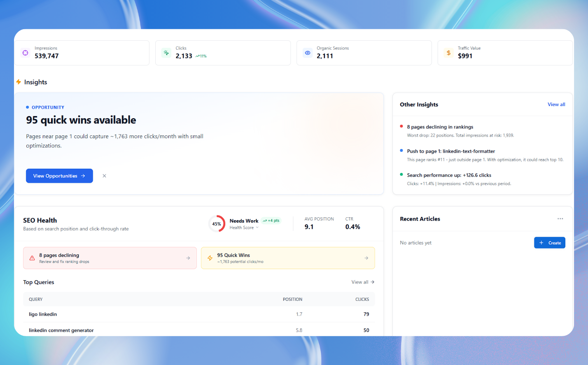588x365 pixels.
Task: Sort by the CLICKS column header
Action: pos(362,299)
